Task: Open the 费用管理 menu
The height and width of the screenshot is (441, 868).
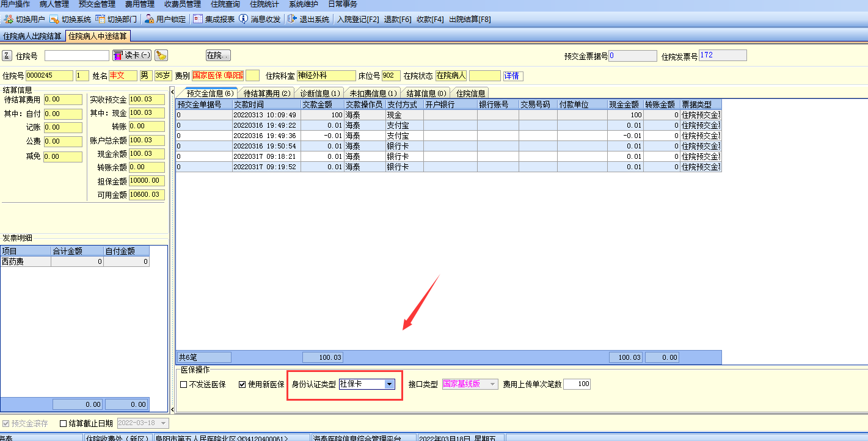Action: (x=139, y=4)
